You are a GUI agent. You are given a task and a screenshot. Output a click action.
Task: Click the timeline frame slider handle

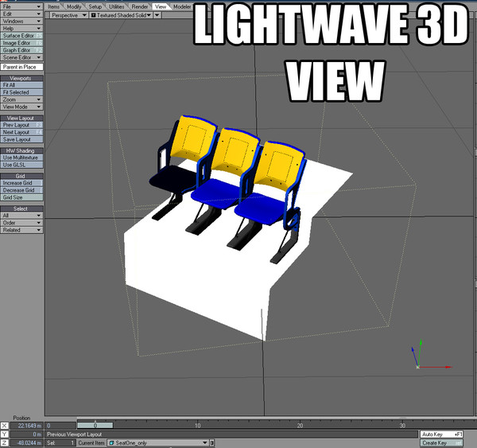[x=95, y=425]
